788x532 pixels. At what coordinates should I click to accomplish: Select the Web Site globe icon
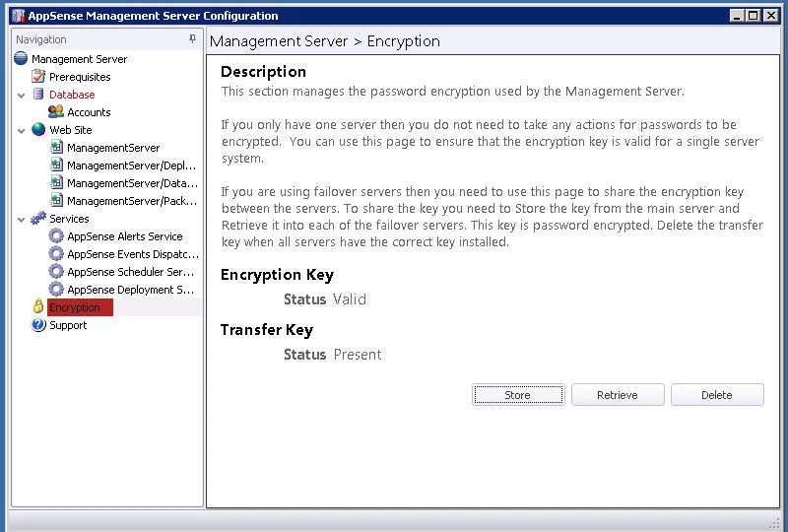(38, 129)
